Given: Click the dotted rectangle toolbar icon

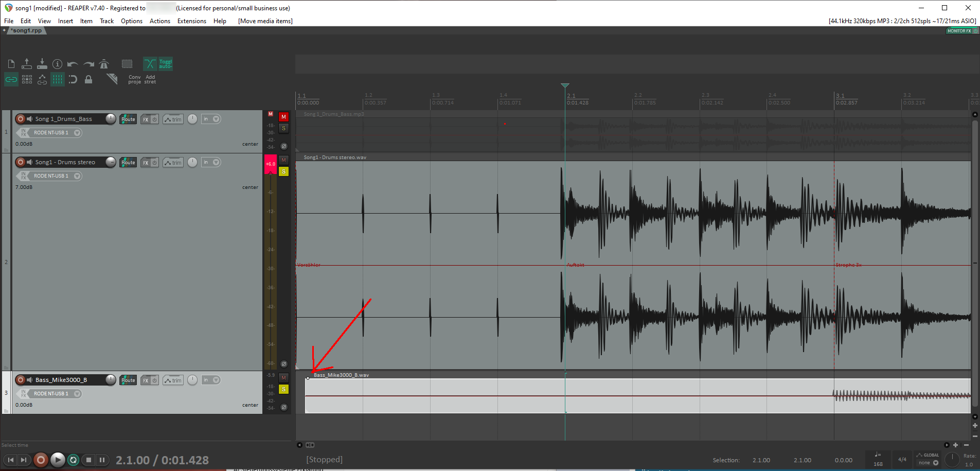Looking at the screenshot, I should [127, 64].
